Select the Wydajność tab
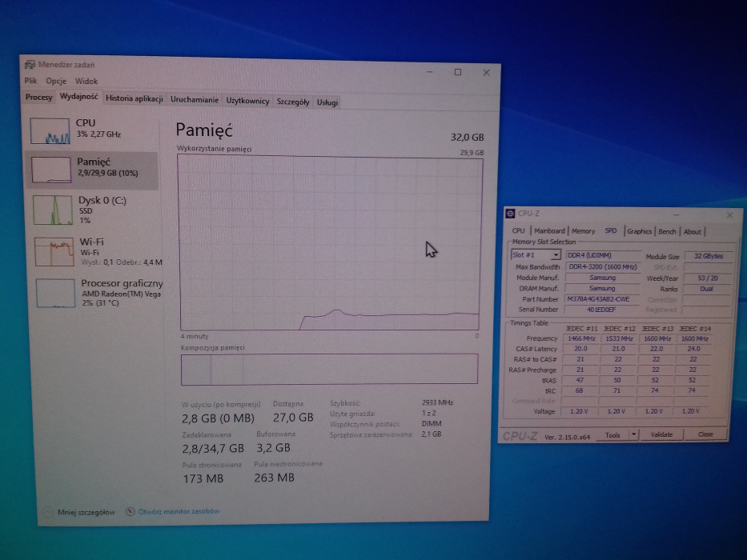The image size is (747, 560). 78,97
